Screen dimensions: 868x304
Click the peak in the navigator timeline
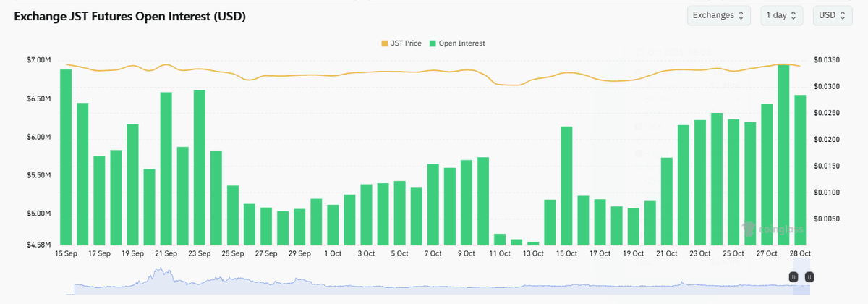[156, 271]
